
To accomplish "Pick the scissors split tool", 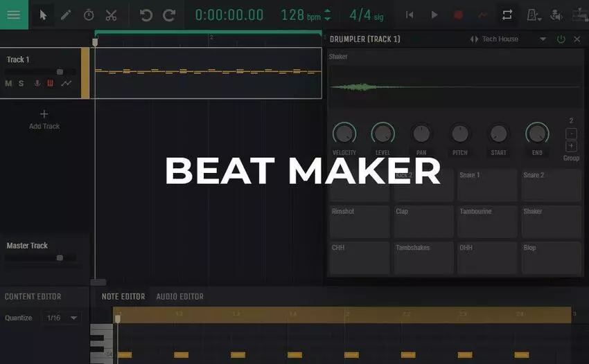I will pos(111,15).
